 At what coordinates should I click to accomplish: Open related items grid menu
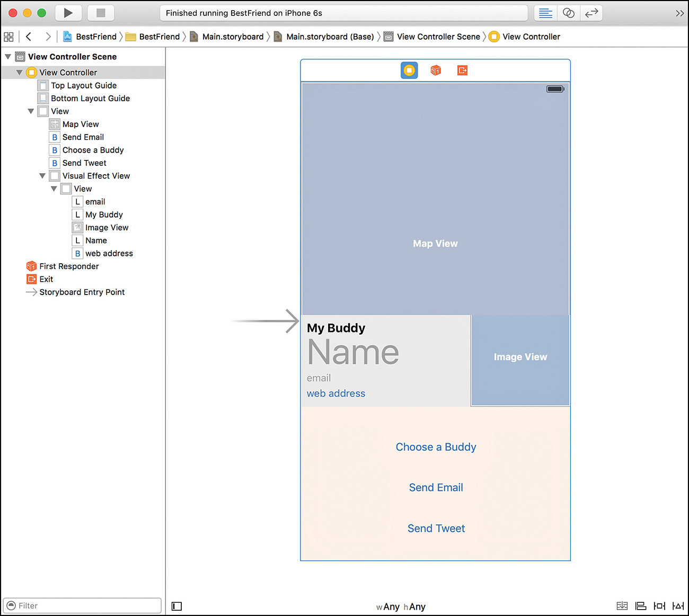(8, 37)
